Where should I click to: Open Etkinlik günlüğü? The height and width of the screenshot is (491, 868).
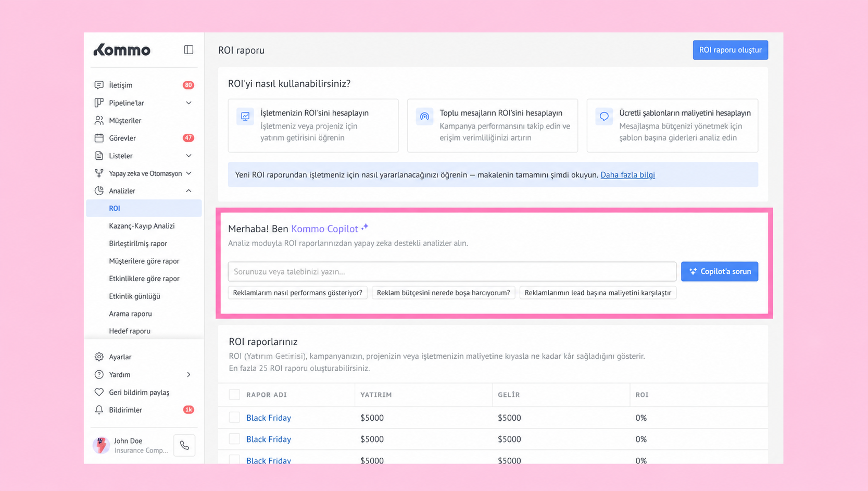click(x=134, y=296)
